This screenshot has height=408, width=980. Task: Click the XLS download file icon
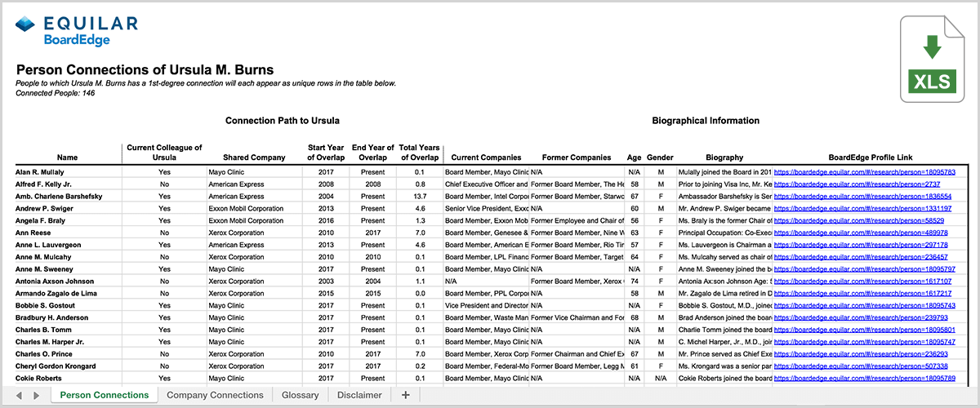(932, 60)
